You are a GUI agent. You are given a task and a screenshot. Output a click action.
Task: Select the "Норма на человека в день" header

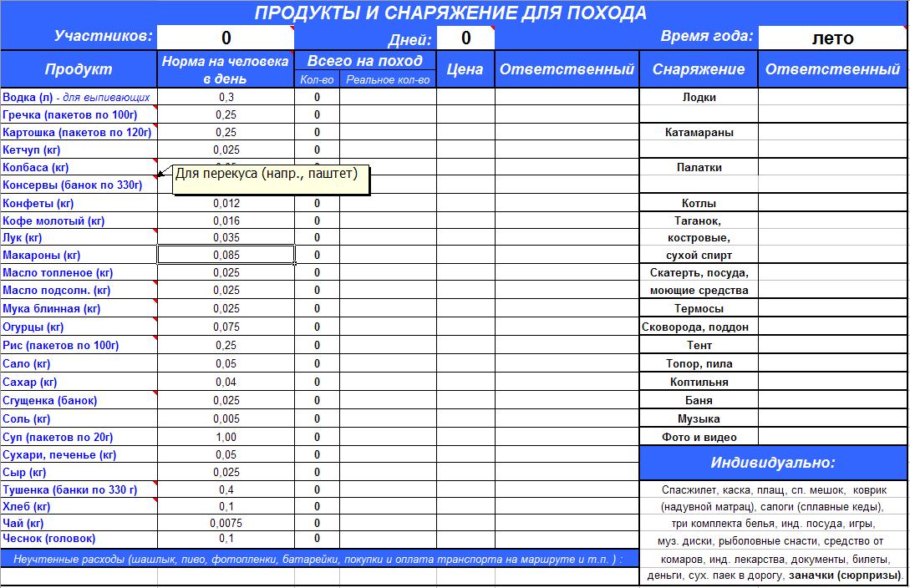coord(226,69)
